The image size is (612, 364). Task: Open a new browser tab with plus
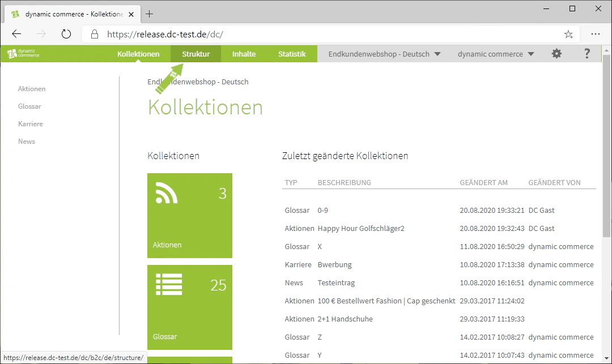coord(149,14)
